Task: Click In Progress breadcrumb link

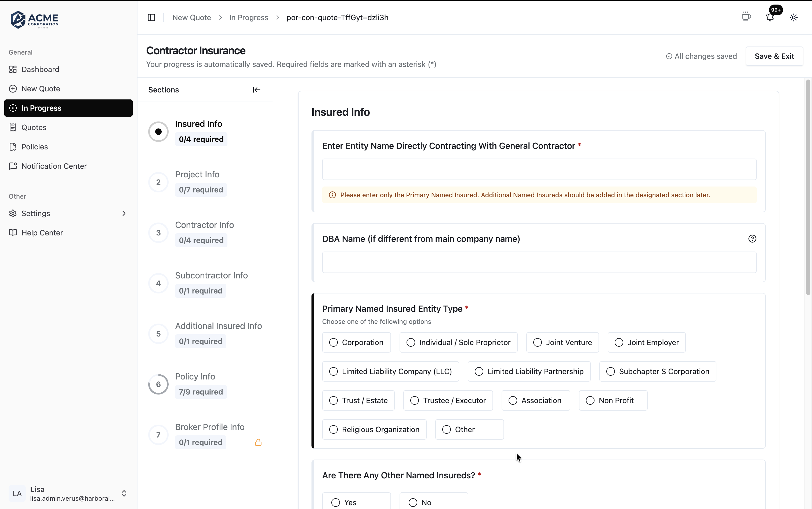Action: 249,17
